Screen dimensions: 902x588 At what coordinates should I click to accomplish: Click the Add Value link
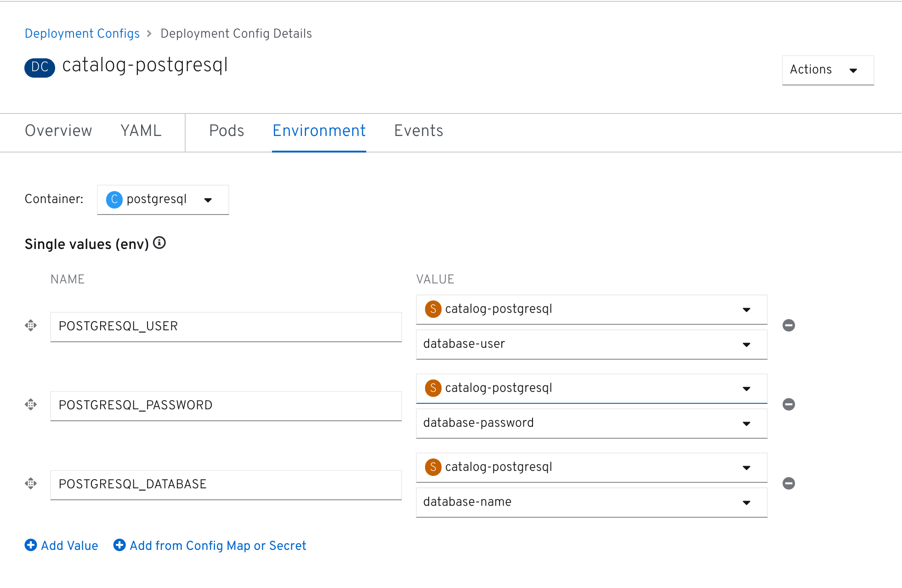[x=61, y=545]
